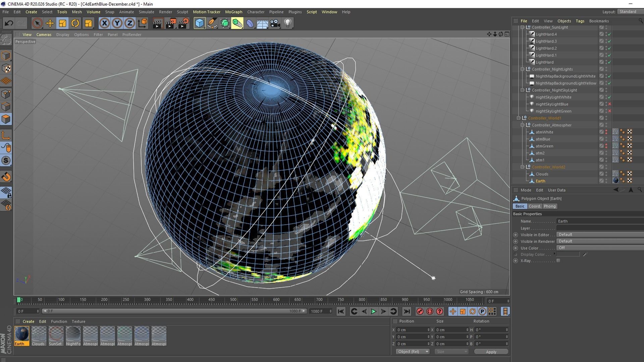Activate the Rotate tool
This screenshot has width=644, height=362.
tap(75, 23)
